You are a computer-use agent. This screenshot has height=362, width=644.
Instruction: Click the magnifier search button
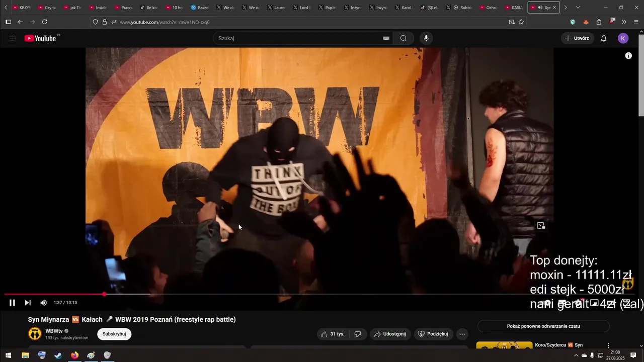[404, 38]
